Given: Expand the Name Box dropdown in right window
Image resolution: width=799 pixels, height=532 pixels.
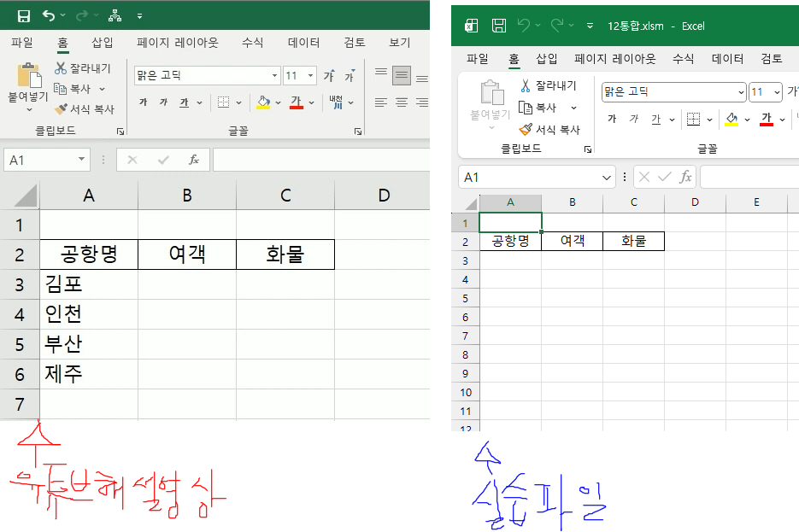Looking at the screenshot, I should click(607, 178).
